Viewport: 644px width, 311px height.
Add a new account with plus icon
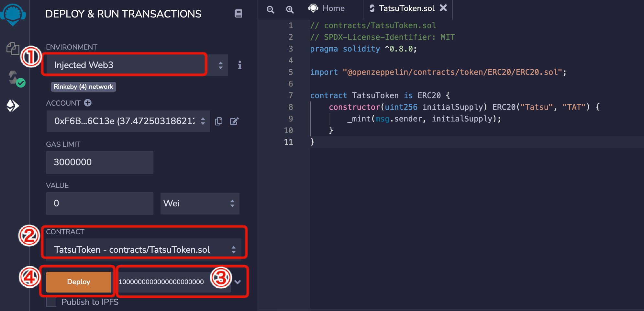(x=88, y=103)
